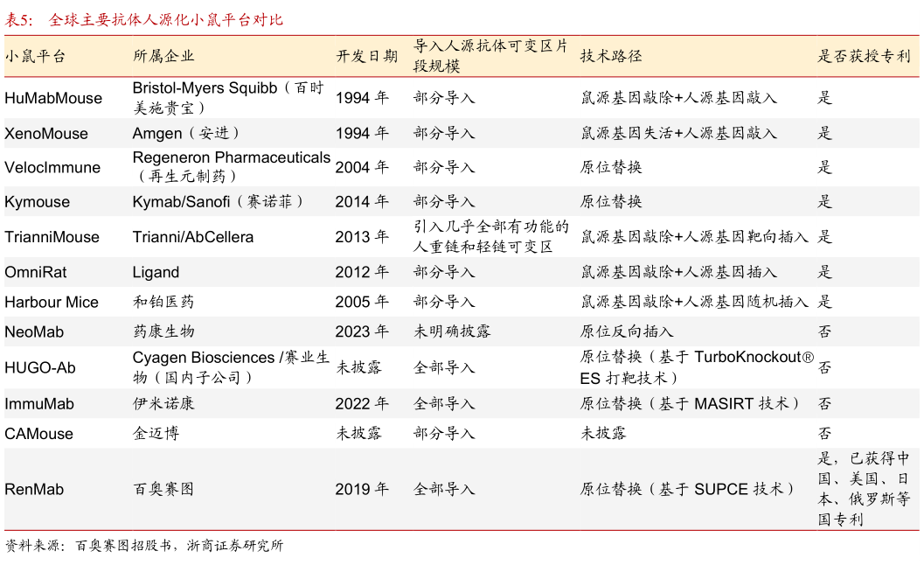Viewport: 924px width, 565px height.
Task: Click 全部导入 in the ImmuMab row
Action: [444, 403]
